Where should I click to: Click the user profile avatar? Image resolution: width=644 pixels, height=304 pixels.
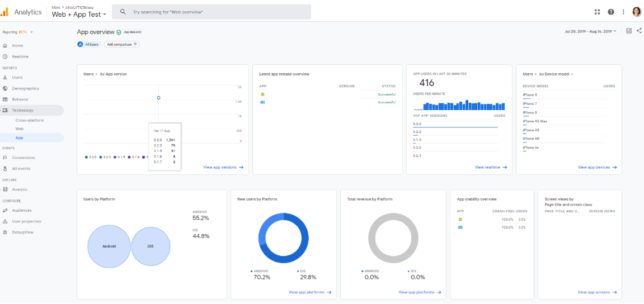point(637,12)
